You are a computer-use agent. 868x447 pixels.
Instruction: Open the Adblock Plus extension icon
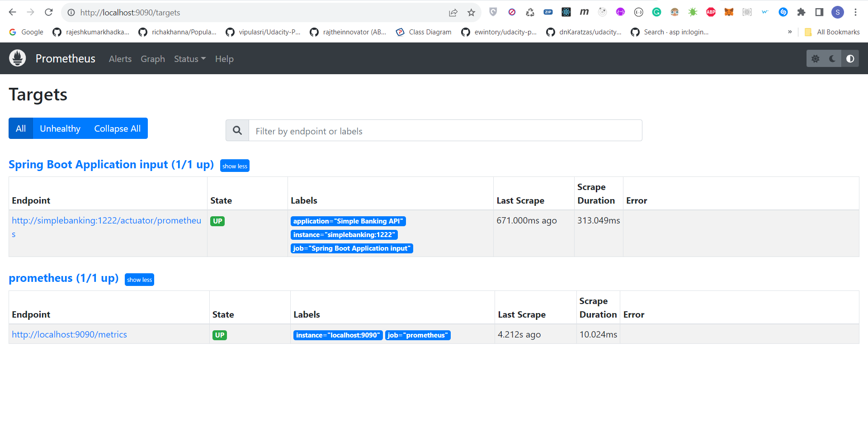coord(711,12)
